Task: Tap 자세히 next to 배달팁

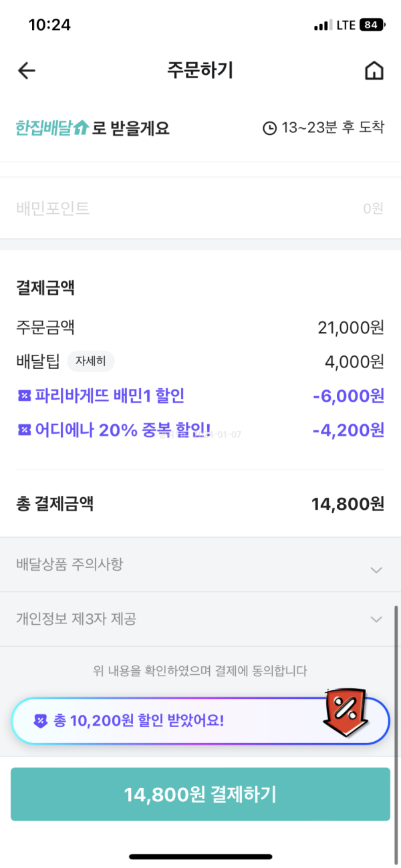Action: pyautogui.click(x=90, y=362)
